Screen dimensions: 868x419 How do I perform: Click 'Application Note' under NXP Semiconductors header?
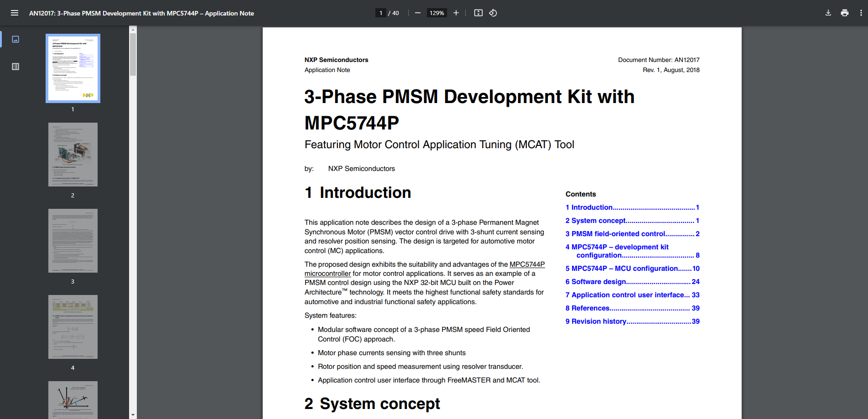pyautogui.click(x=327, y=70)
